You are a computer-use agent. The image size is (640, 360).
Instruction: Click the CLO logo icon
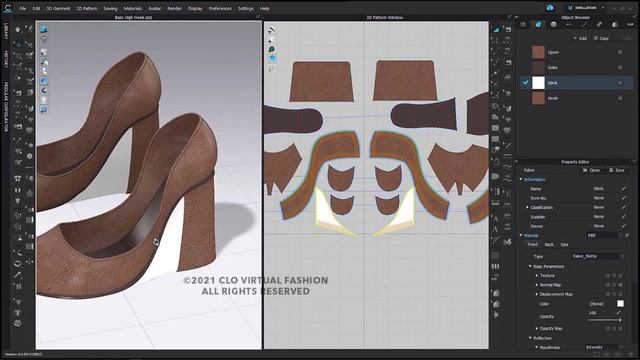(x=8, y=8)
